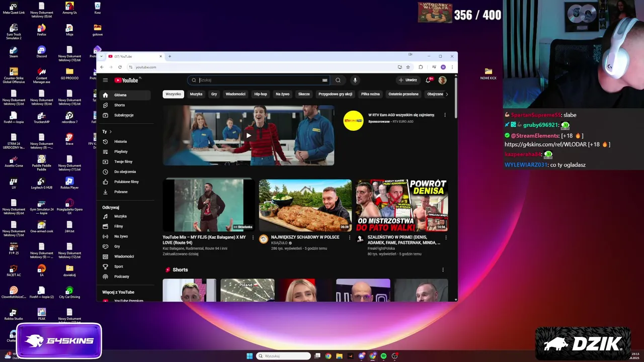The height and width of the screenshot is (362, 644).
Task: Open on-screen keyboard icon in search box
Action: (x=325, y=80)
